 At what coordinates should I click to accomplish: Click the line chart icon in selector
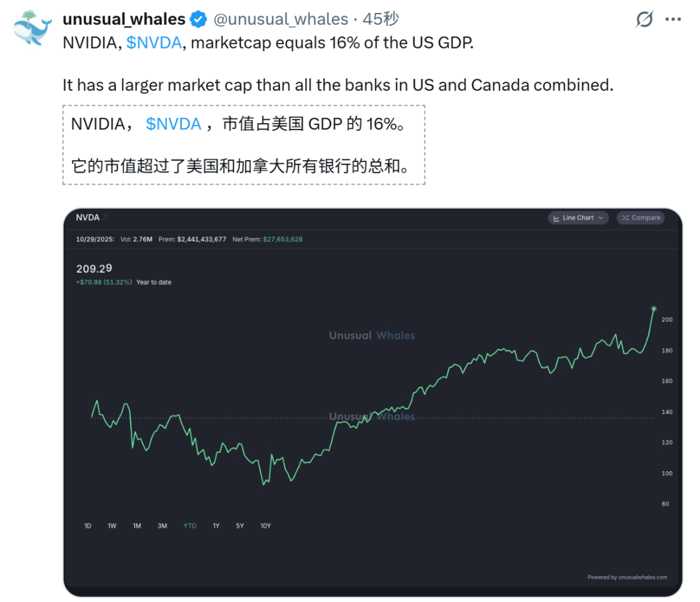pos(556,218)
